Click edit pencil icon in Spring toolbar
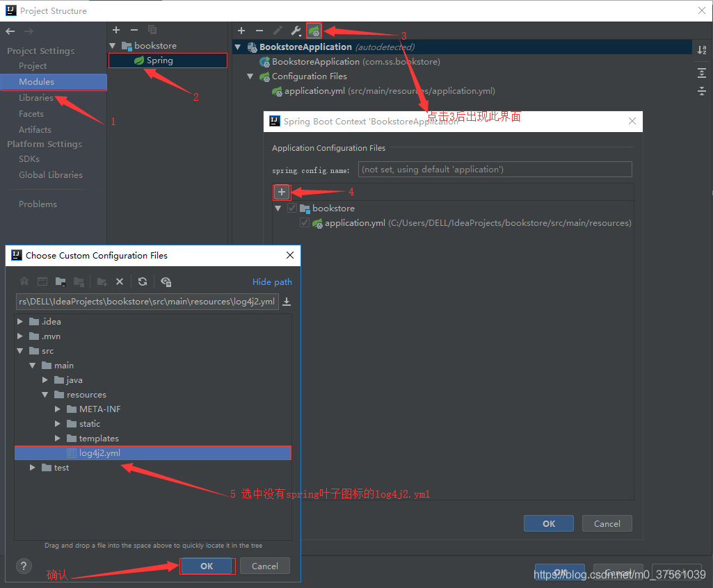The image size is (713, 588). 278,31
